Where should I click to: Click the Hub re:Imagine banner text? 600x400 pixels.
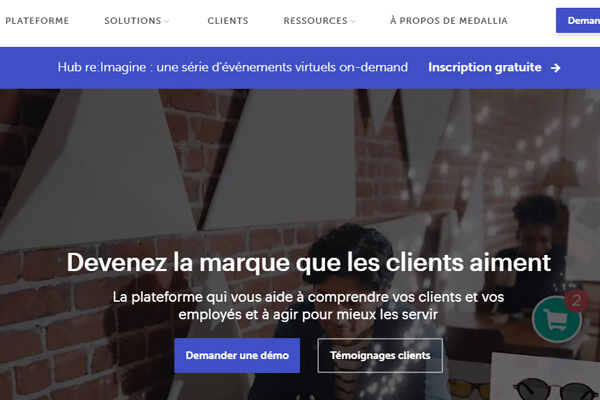[233, 67]
